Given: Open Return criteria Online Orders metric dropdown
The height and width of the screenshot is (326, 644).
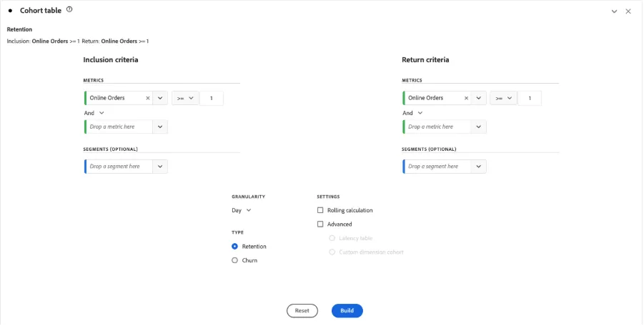Looking at the screenshot, I should [x=478, y=98].
